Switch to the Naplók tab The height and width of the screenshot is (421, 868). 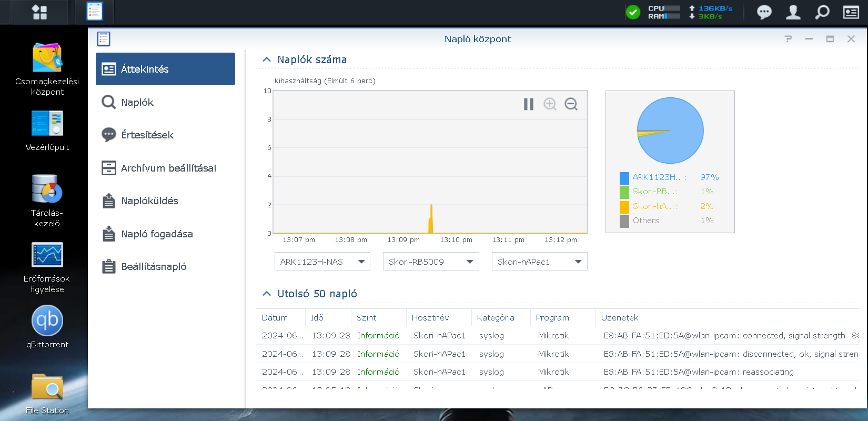click(137, 102)
